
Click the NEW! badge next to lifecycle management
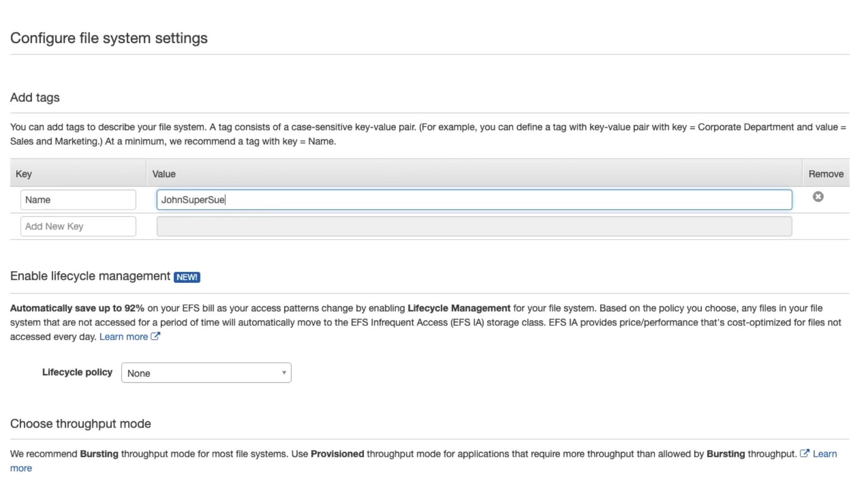coord(187,277)
